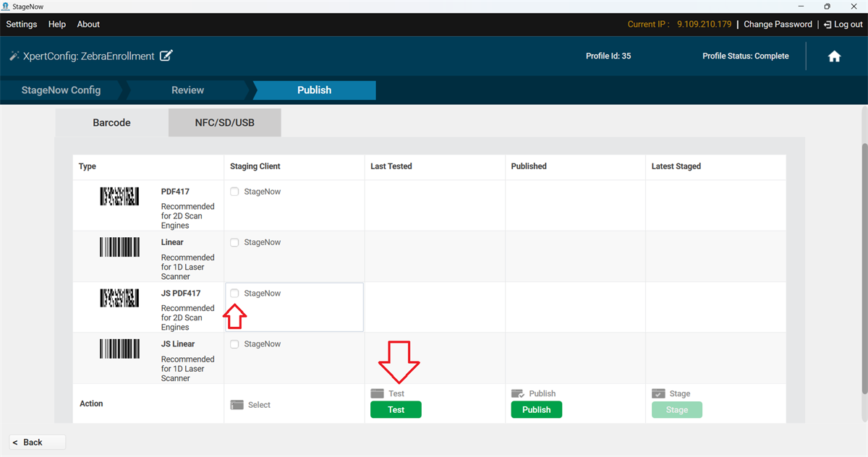Open Change Password
This screenshot has width=868, height=457.
(x=778, y=24)
